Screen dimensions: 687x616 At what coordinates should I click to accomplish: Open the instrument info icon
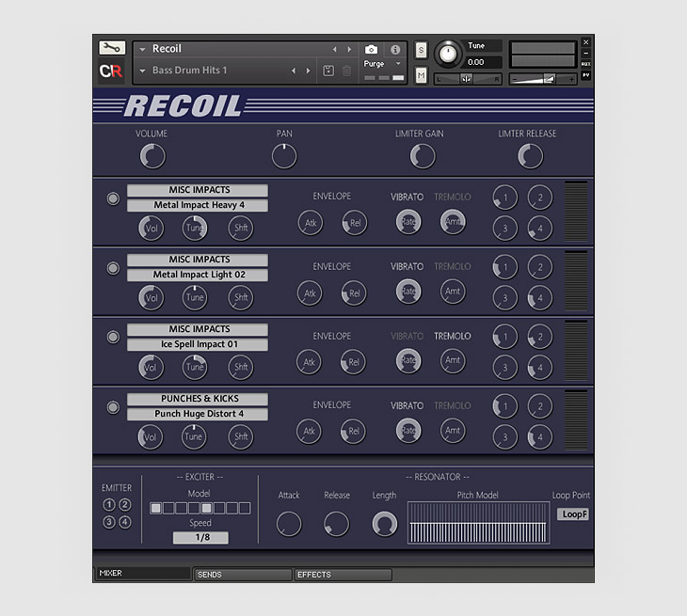(x=395, y=50)
